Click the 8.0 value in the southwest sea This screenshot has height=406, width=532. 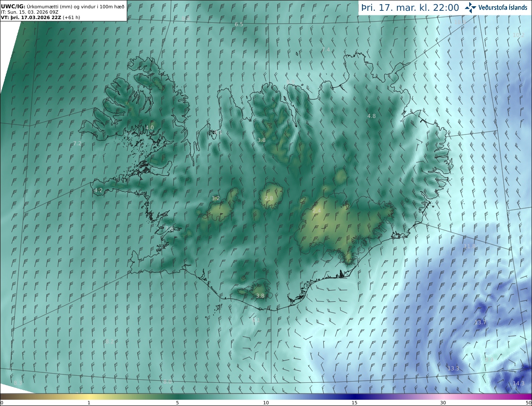tap(167, 382)
